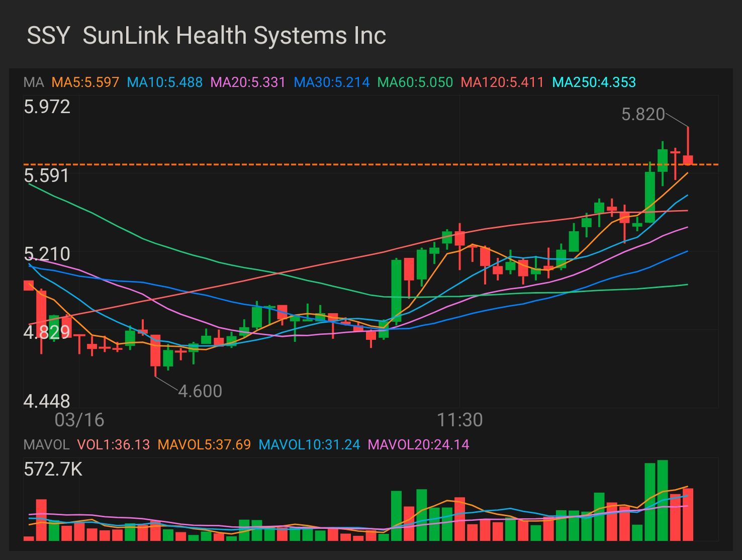The image size is (742, 560).
Task: Click the 11:30 time axis label
Action: pyautogui.click(x=459, y=420)
